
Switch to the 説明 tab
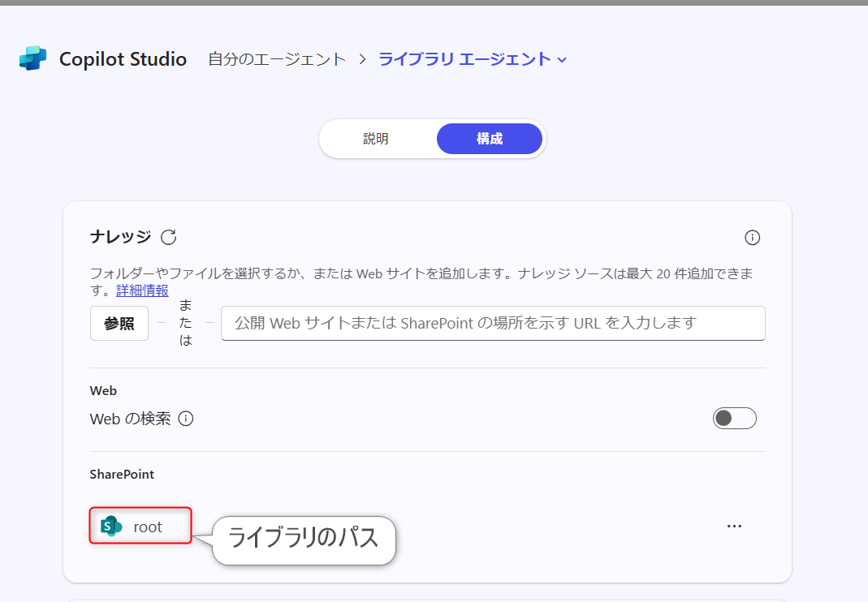(x=376, y=138)
